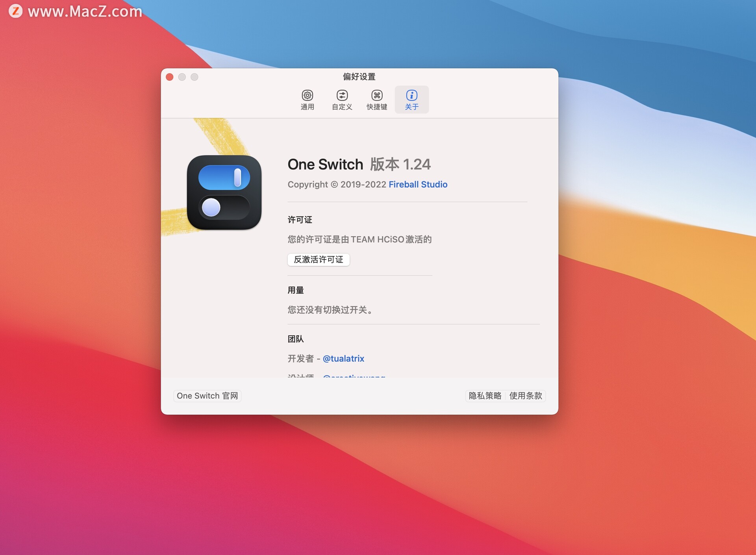Click the One Switch 官网 button
Screen dimensions: 756x555
208,396
